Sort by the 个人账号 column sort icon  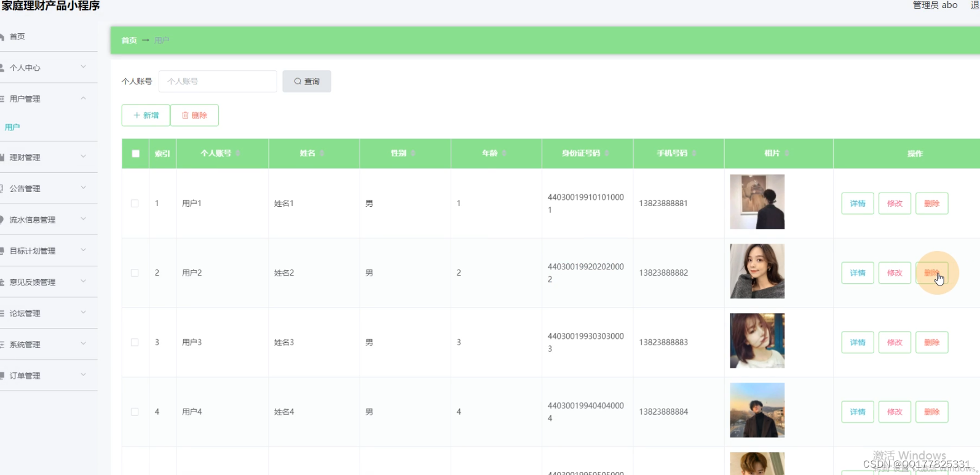point(238,153)
